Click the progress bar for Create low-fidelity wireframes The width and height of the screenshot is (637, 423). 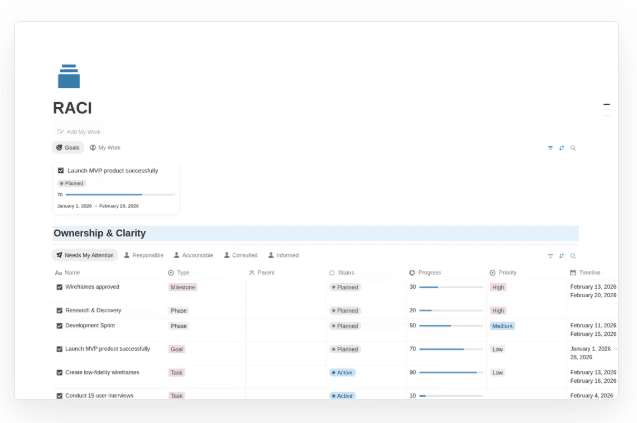tap(451, 373)
